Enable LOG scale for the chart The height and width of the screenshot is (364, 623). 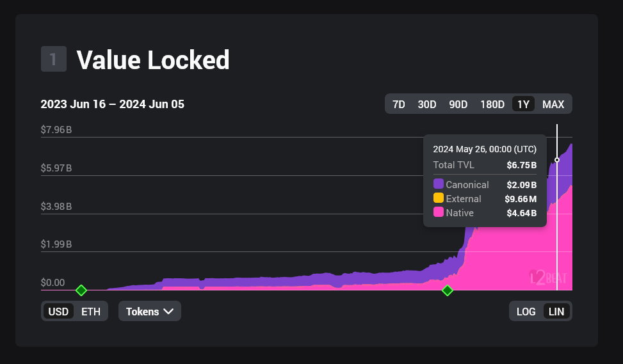tap(526, 312)
